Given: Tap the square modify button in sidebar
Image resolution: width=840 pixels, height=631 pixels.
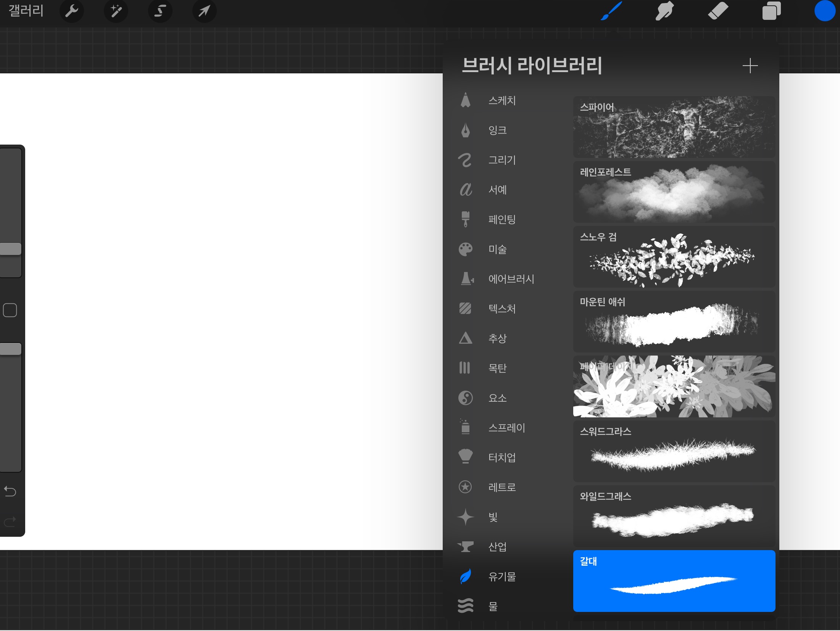Looking at the screenshot, I should point(10,311).
